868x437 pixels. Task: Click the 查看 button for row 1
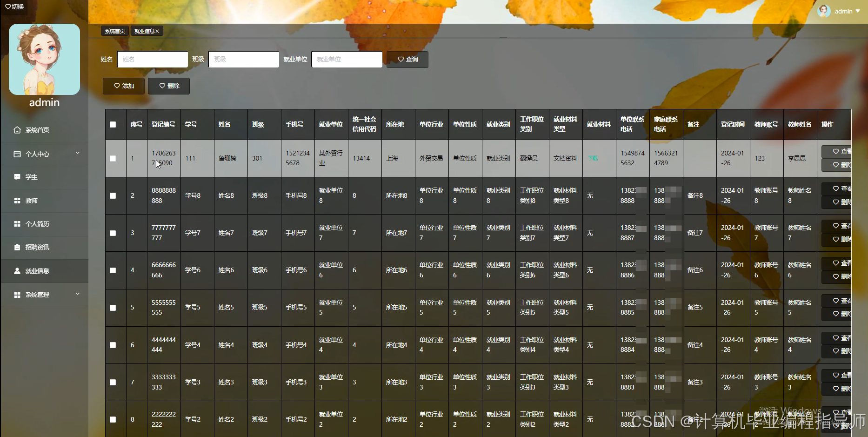pos(837,151)
